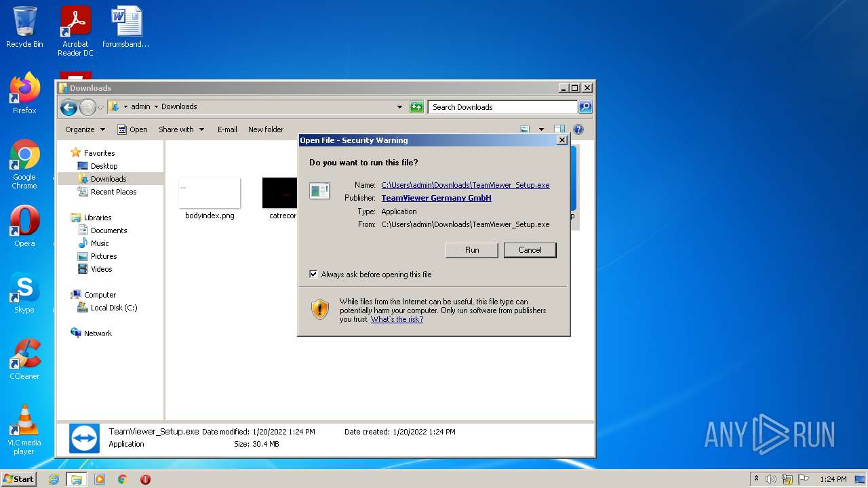Open Acrobat Reader DC desktop shortcut

(x=75, y=31)
